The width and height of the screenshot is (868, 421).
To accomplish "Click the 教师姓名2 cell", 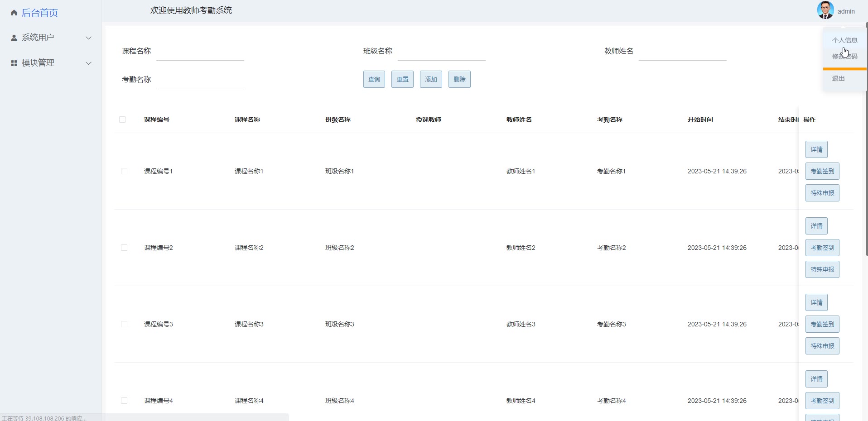I will 521,248.
